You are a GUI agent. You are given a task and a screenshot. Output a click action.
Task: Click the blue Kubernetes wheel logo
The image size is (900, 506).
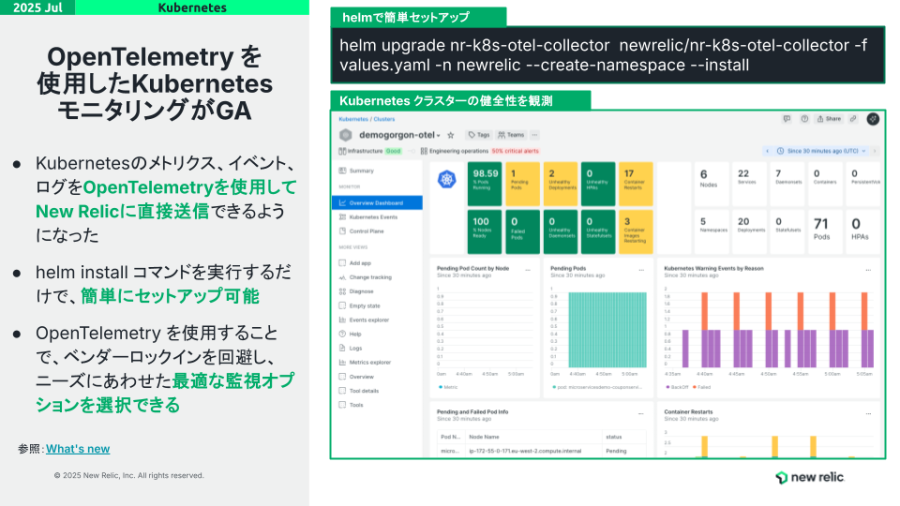pyautogui.click(x=447, y=180)
